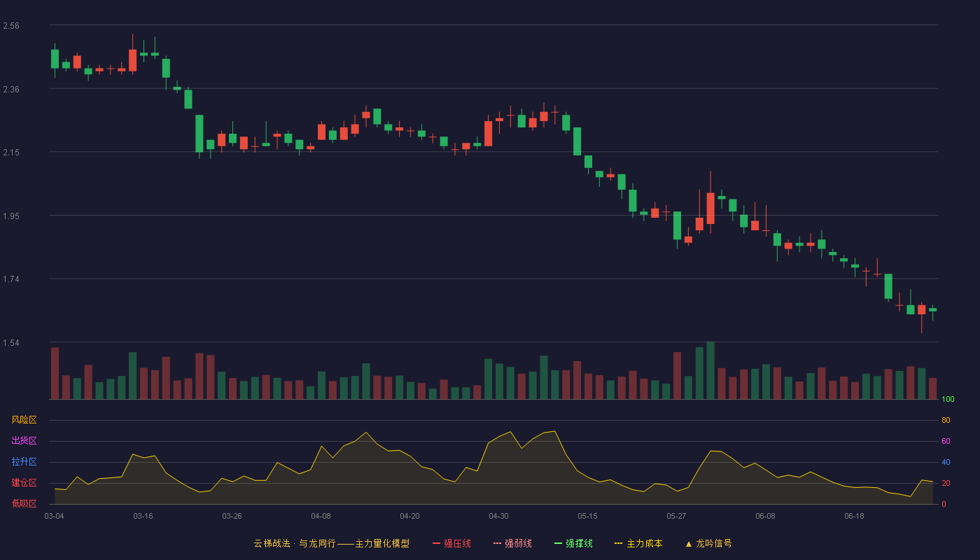Toggle the 龙吟信号 legend entry

click(708, 543)
